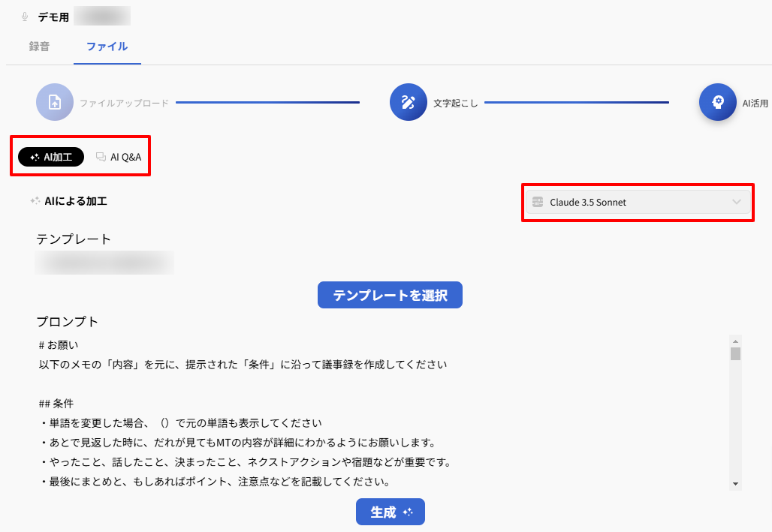This screenshot has height=532, width=772.
Task: Expand the Claude 3.5 Sonnet dropdown chevron
Action: (737, 202)
